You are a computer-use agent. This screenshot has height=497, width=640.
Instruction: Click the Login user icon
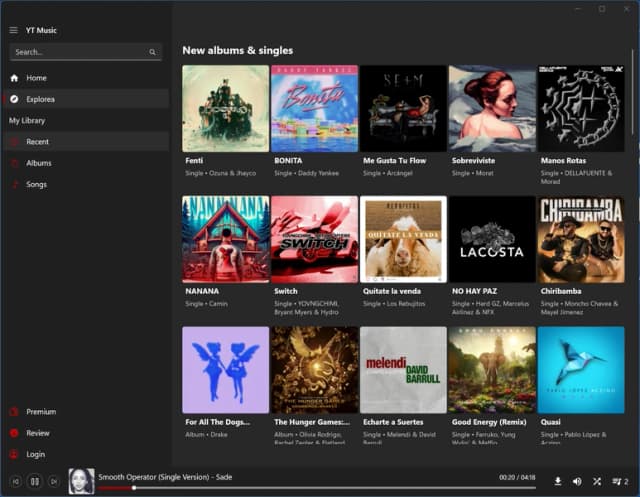[14, 454]
